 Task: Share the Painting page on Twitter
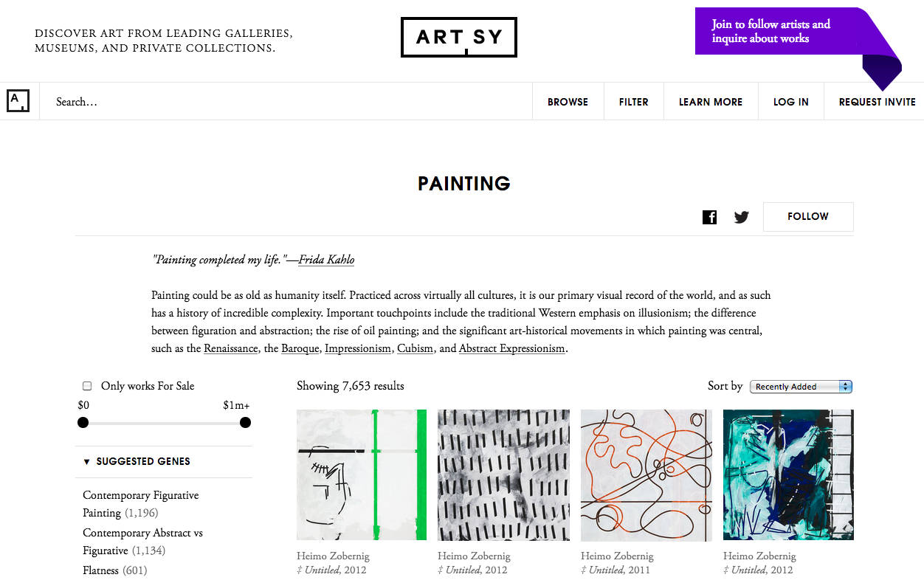(741, 217)
